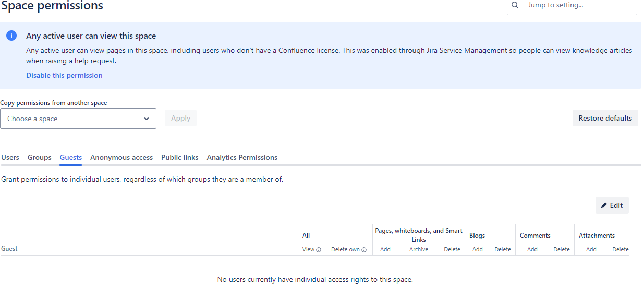This screenshot has width=644, height=306.
Task: Click Delete under Blogs
Action: click(x=503, y=249)
